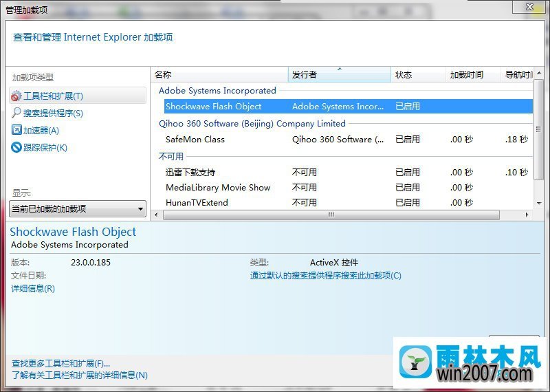Sort list by 名称 column header

[219, 75]
